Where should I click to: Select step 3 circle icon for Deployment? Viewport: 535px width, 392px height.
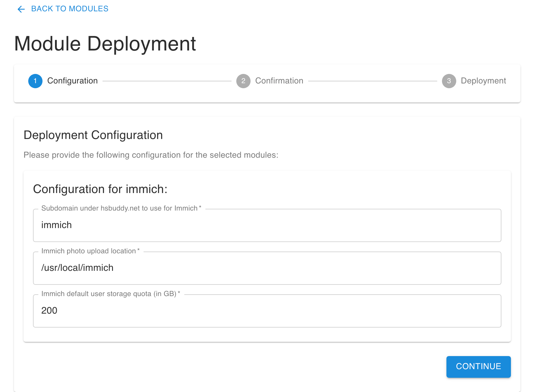[449, 81]
